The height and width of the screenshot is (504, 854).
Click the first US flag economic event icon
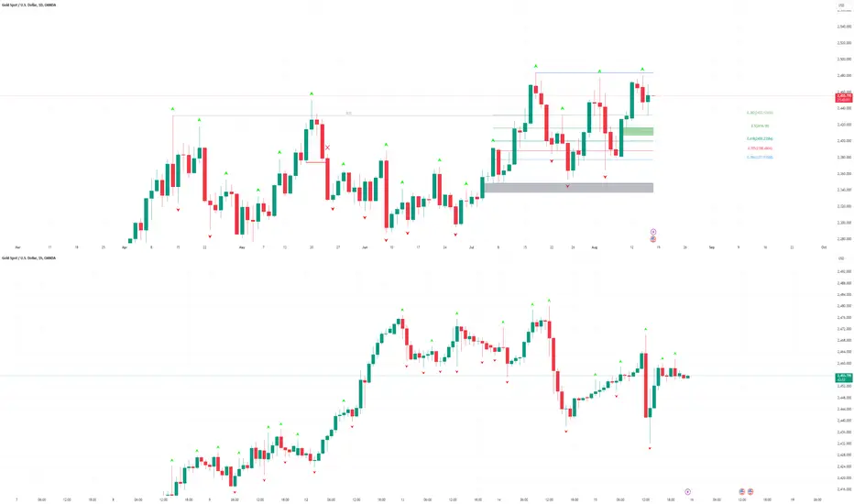[x=740, y=491]
